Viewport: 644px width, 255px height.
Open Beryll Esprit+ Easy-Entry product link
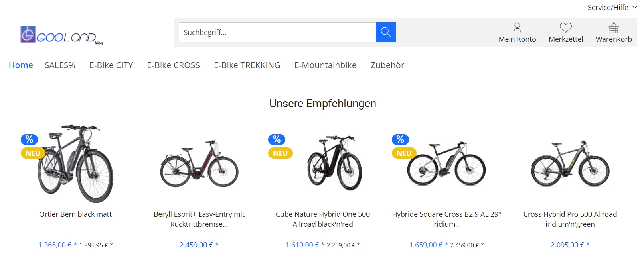[x=199, y=219]
